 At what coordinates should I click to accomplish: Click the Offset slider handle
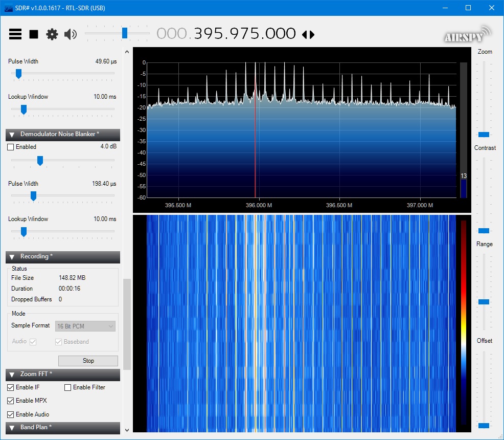[484, 426]
